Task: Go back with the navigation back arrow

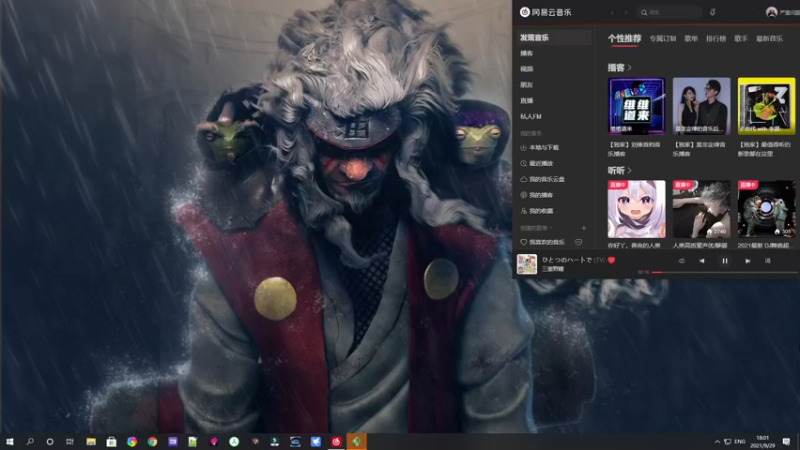Action: point(612,12)
